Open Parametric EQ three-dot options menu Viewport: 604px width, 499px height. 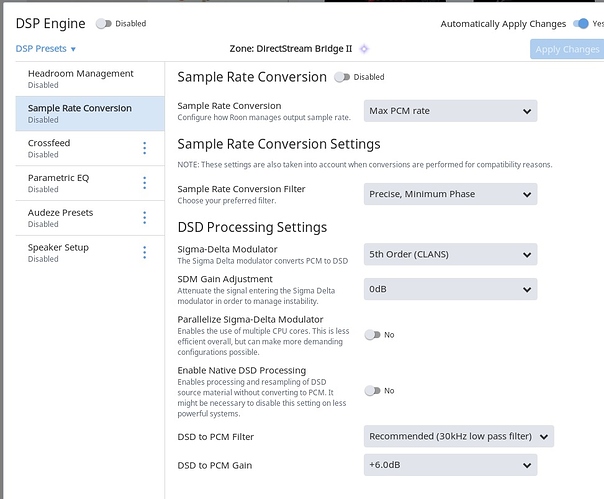(x=144, y=183)
